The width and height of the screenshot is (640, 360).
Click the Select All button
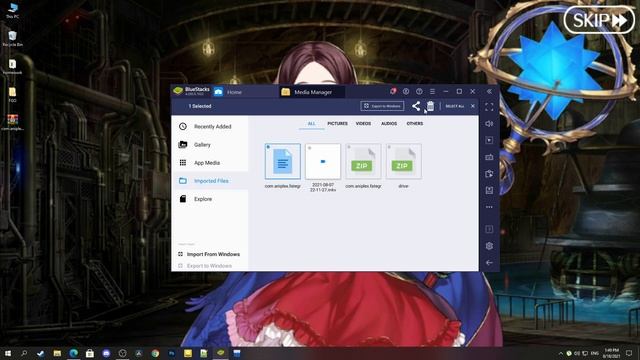coord(455,106)
